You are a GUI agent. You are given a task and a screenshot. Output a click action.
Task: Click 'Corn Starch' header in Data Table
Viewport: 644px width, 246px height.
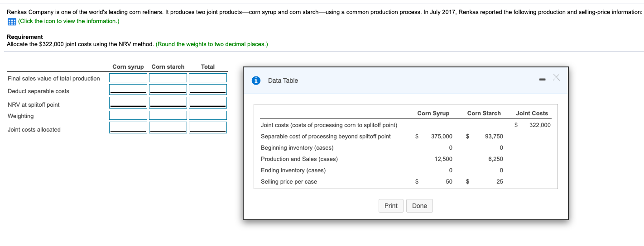pos(484,113)
